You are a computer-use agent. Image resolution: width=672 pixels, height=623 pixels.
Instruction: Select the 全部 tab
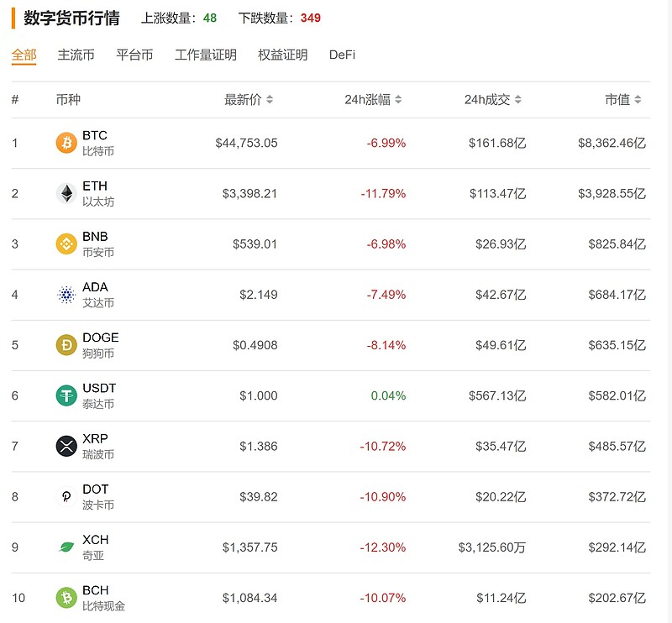24,55
